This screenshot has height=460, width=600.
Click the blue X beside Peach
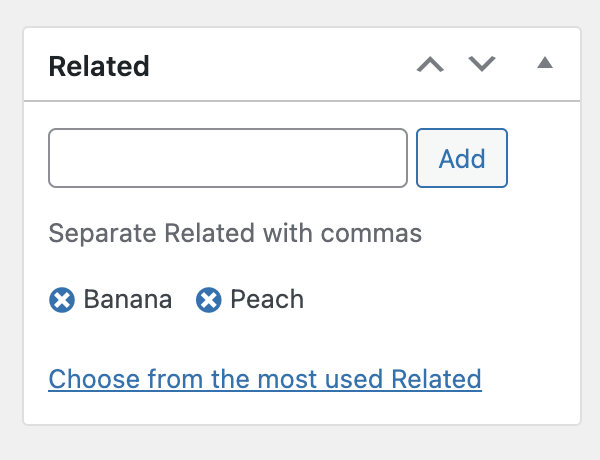click(x=209, y=300)
